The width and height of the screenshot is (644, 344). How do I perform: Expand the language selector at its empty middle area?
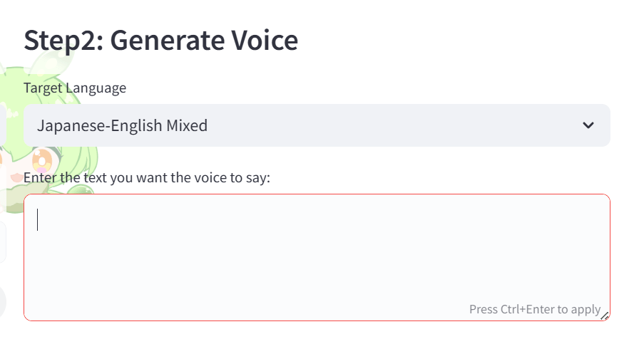pyautogui.click(x=392, y=125)
